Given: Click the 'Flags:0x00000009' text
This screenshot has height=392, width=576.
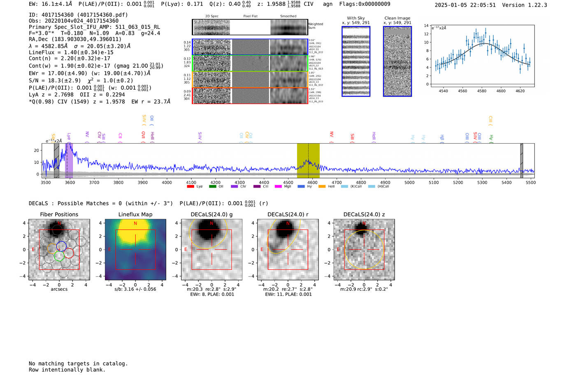Looking at the screenshot, I should click(365, 4).
